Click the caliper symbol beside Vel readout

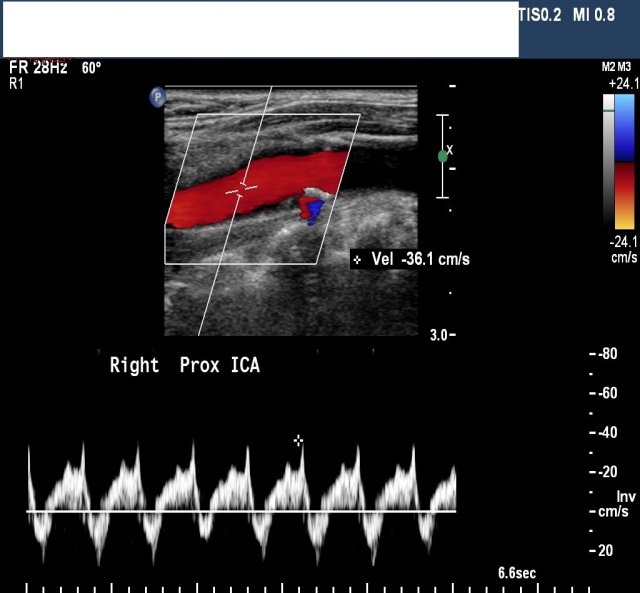point(358,260)
